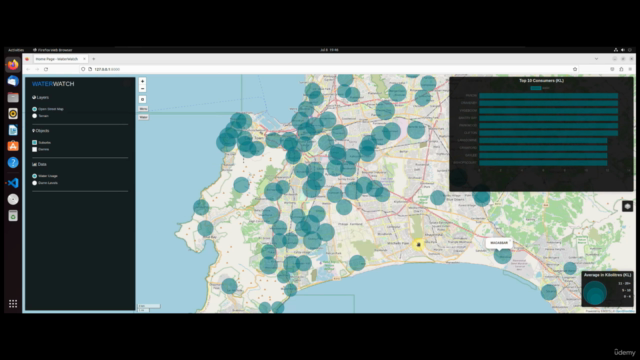Open LibreOffice Writer from dock
The width and height of the screenshot is (640, 360).
coord(13,130)
